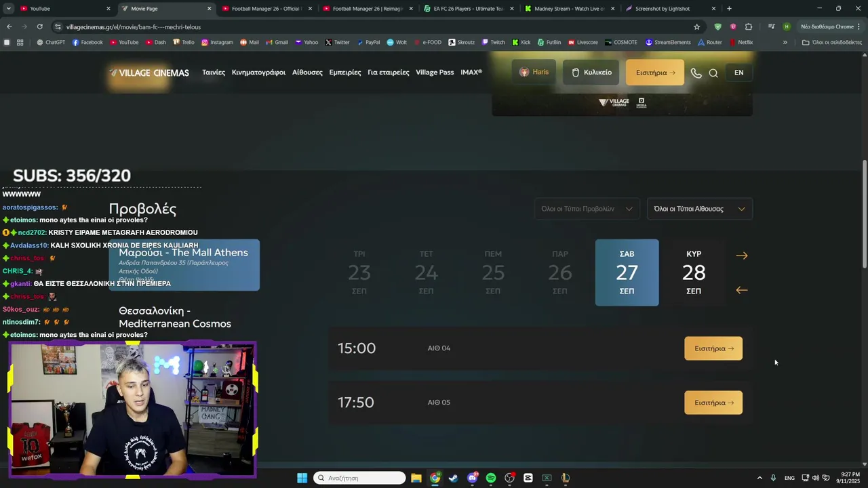Buy tickets for the 17:50 screening
Screen dimensions: 868x488
coord(713,403)
